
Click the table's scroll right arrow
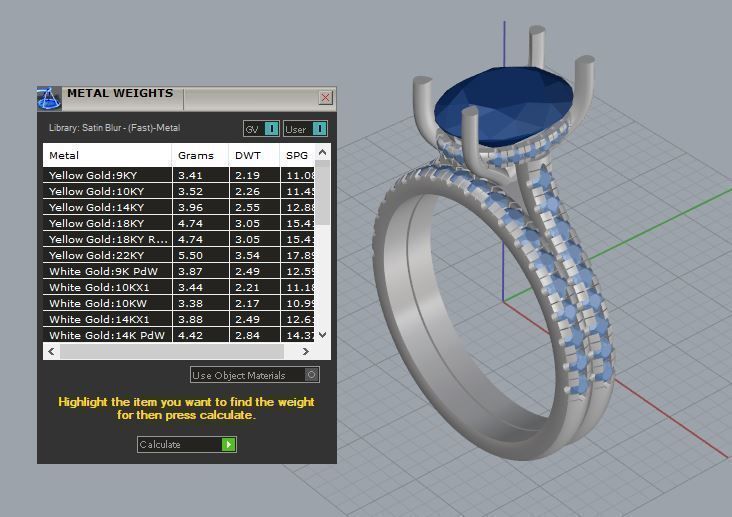[306, 351]
